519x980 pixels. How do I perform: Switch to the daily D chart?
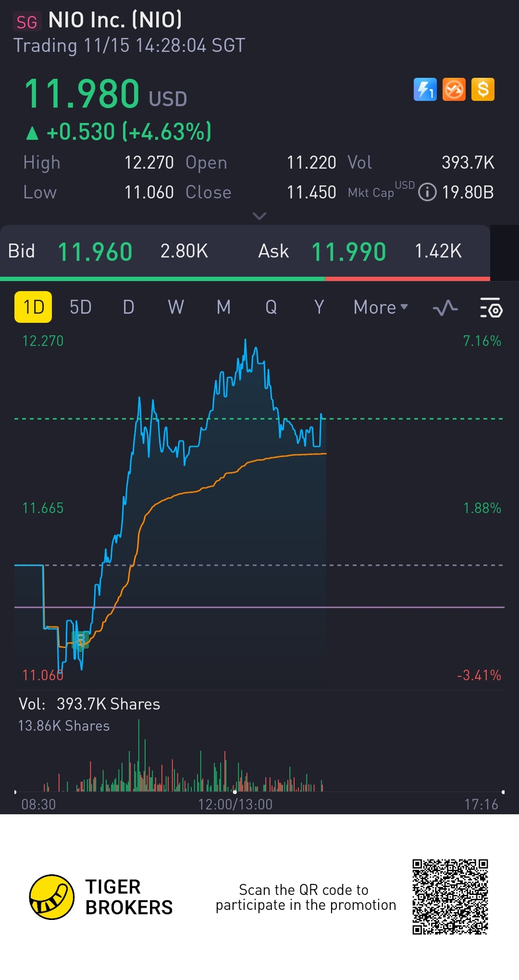coord(128,307)
